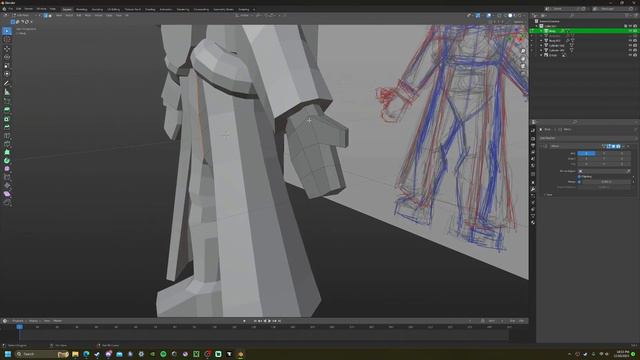Open File Explorer from taskbar
This screenshot has width=640, height=360.
[x=75, y=354]
